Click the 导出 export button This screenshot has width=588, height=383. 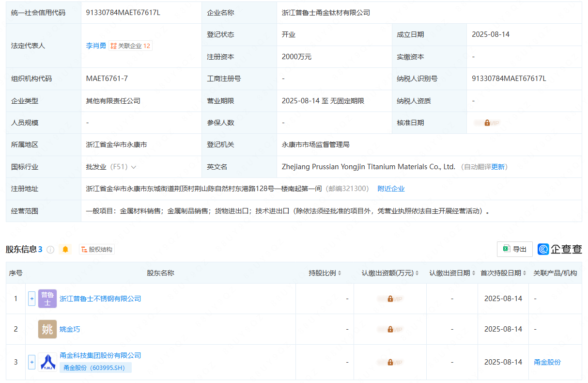point(515,249)
